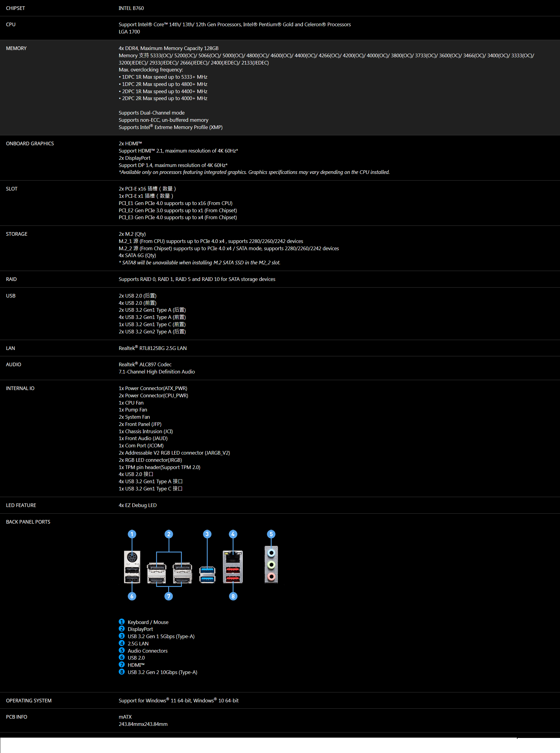The image size is (560, 753).
Task: Click the CPU row label
Action: click(x=11, y=24)
